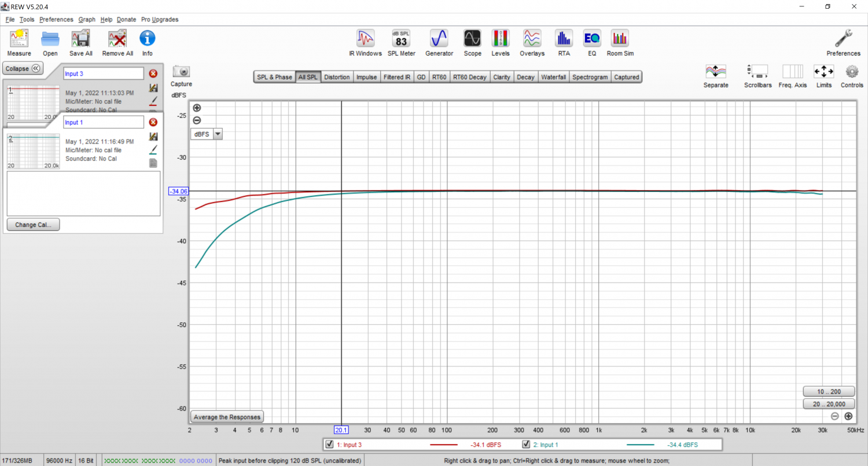
Task: Switch to SPL & Phase tab
Action: [x=274, y=77]
